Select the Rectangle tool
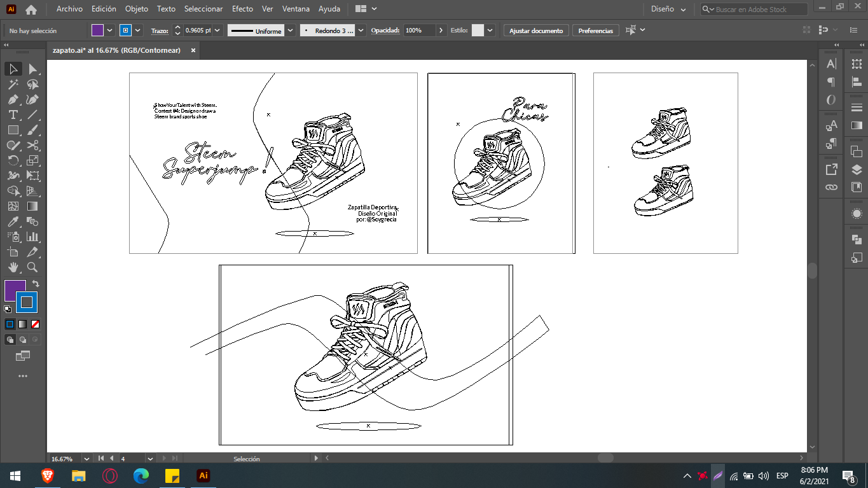868x488 pixels. [13, 130]
